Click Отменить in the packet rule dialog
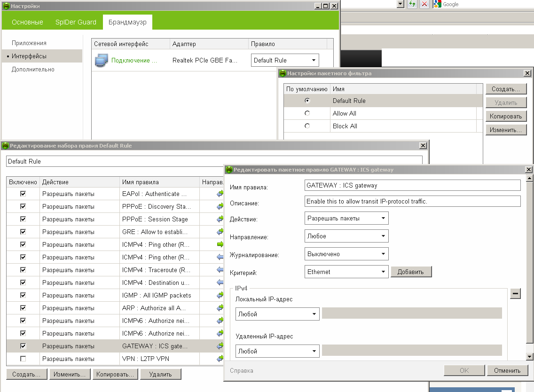Image resolution: width=534 pixels, height=392 pixels. tap(507, 370)
